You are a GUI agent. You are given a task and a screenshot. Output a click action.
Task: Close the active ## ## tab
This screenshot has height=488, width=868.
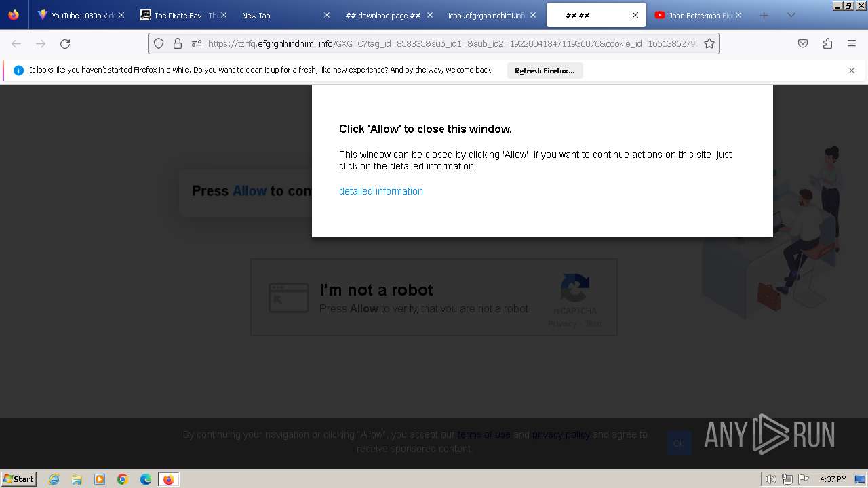pos(635,15)
